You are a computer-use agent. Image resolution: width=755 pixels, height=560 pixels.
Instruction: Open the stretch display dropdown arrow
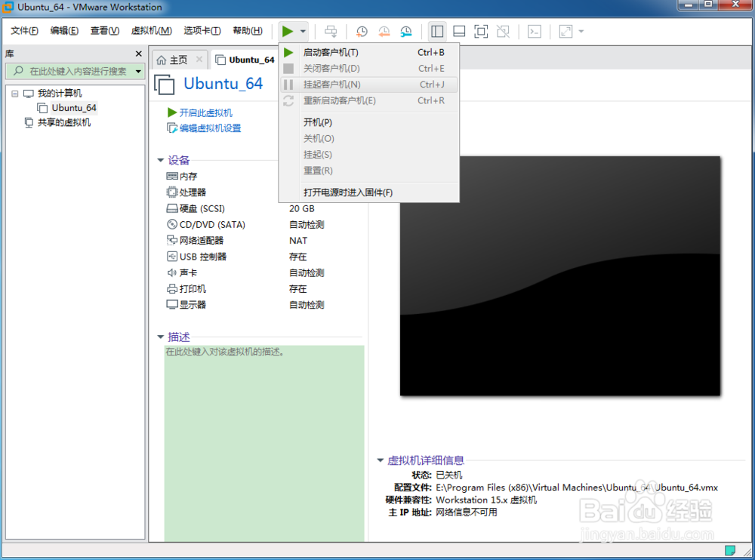coord(581,31)
